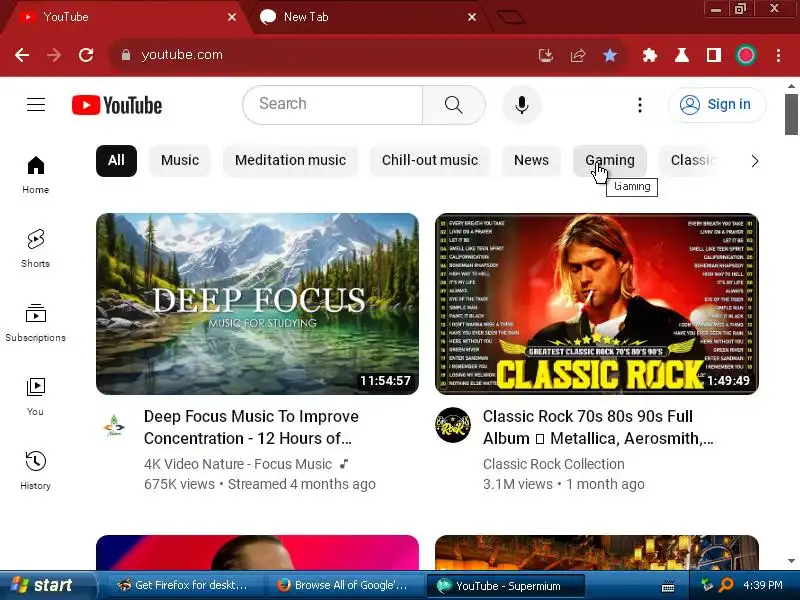Screen dimensions: 800x600
Task: Open Classic Rock Collection channel avatar
Action: coord(453,424)
